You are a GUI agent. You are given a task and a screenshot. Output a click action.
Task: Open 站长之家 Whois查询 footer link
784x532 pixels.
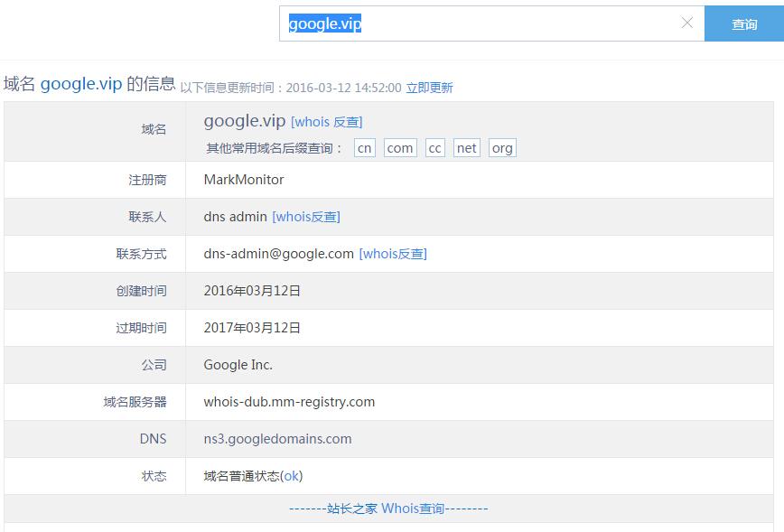(388, 509)
